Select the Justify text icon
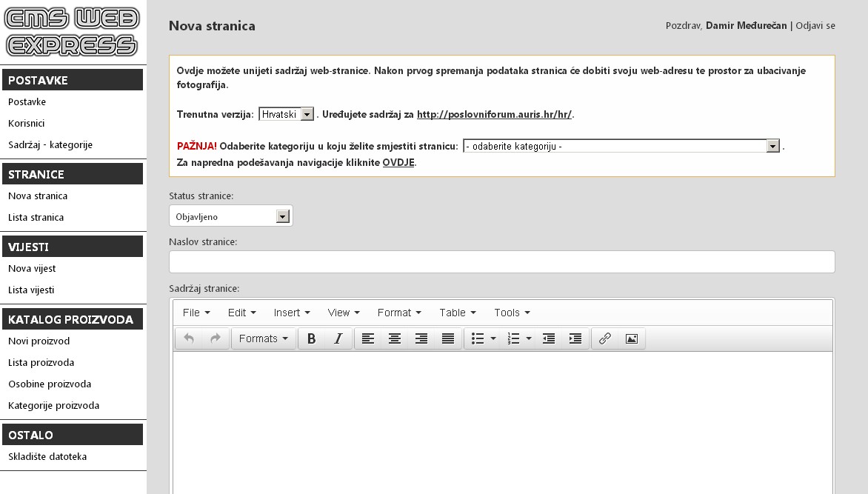The width and height of the screenshot is (868, 494). click(x=448, y=338)
